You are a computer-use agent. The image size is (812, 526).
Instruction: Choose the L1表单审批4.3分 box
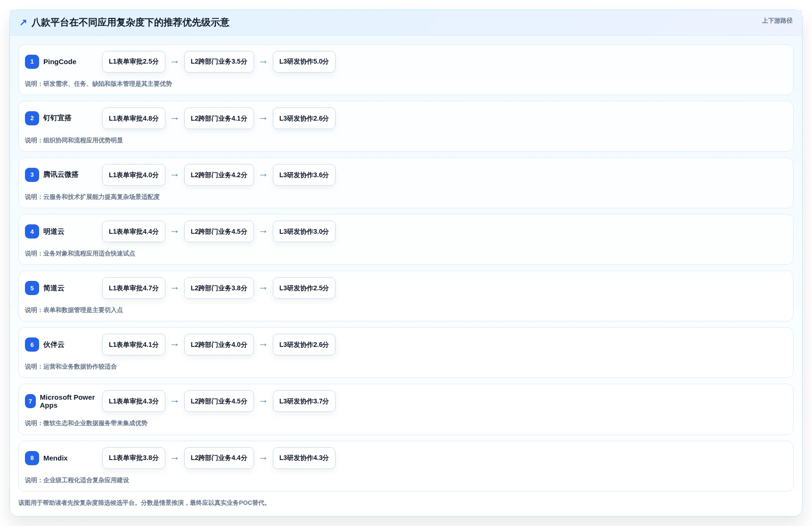tap(134, 401)
